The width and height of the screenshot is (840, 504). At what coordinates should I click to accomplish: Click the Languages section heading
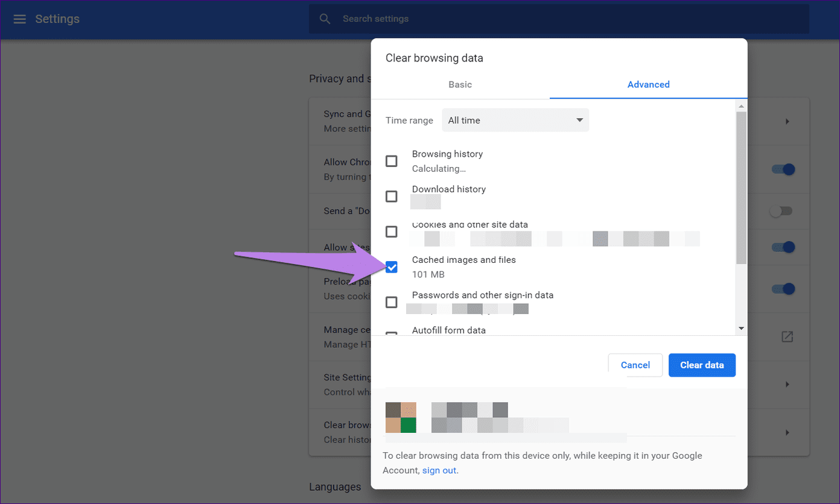coord(335,487)
